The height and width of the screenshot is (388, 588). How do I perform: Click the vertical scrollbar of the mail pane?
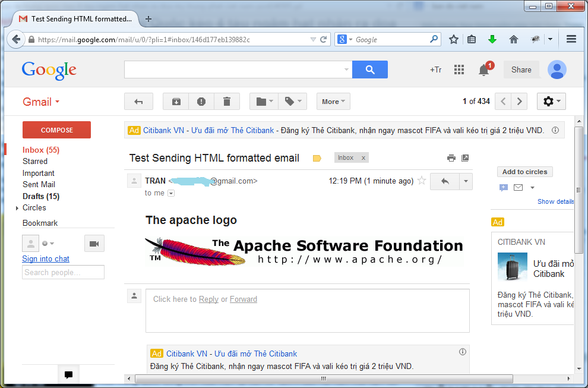[579, 190]
